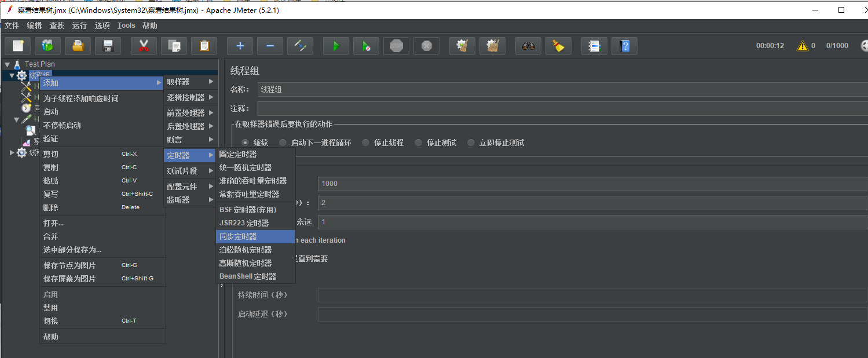The image size is (868, 358).
Task: Select the 启动下一进程循环 radio button
Action: 283,143
